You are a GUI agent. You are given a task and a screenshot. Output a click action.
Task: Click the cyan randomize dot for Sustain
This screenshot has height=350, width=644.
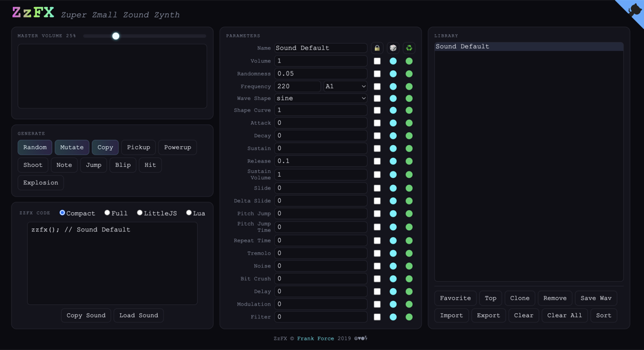coord(393,148)
